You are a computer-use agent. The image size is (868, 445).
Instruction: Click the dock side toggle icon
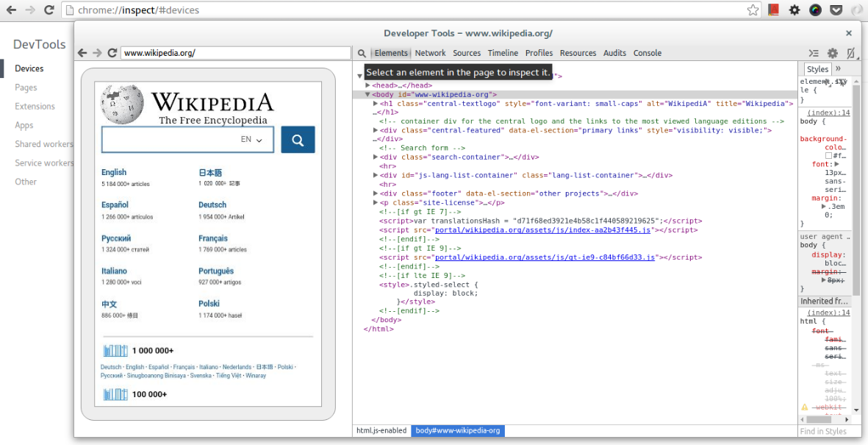852,54
